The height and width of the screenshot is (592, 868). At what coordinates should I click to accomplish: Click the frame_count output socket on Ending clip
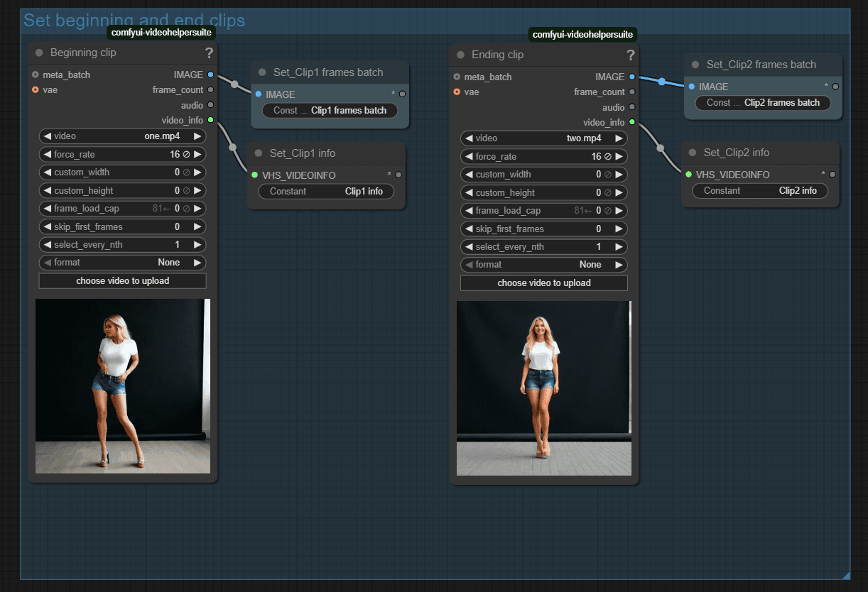tap(632, 92)
